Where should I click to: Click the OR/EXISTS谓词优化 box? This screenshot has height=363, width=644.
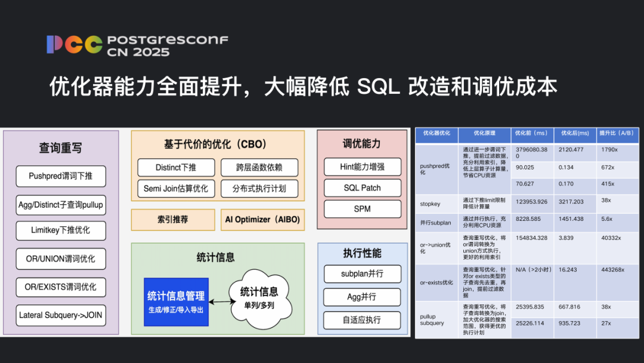pos(61,287)
